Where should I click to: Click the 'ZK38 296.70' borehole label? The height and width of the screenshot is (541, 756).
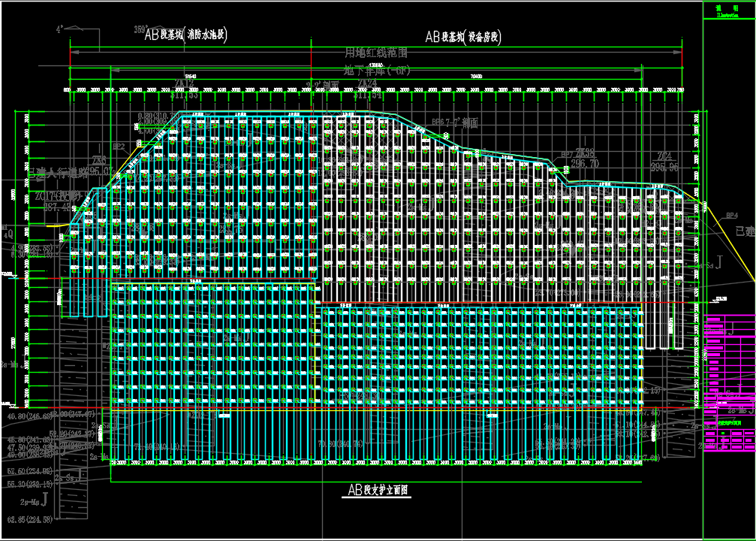[x=585, y=159]
